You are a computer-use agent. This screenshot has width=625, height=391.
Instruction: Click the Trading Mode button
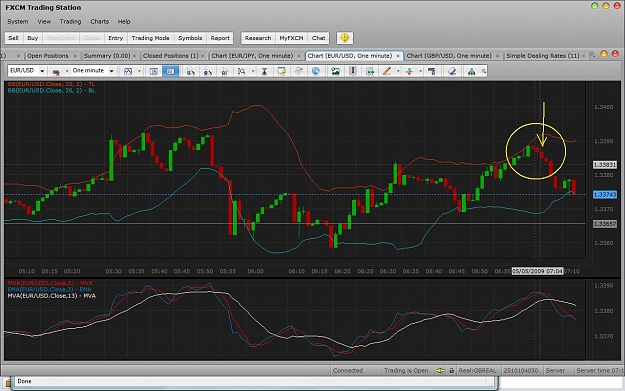point(151,38)
